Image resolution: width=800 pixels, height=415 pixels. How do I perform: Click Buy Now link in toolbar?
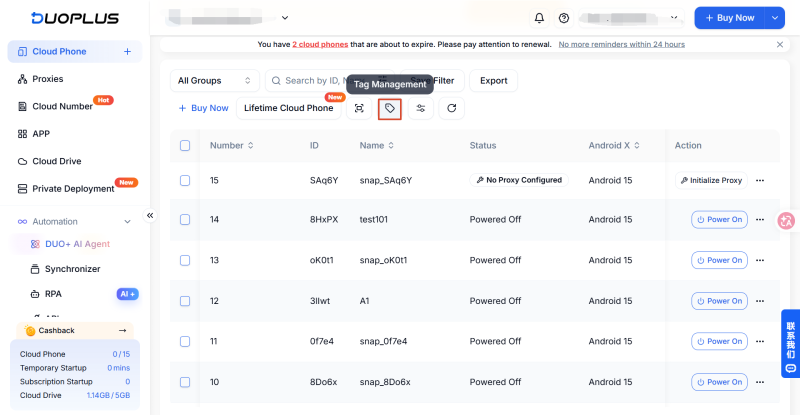204,108
